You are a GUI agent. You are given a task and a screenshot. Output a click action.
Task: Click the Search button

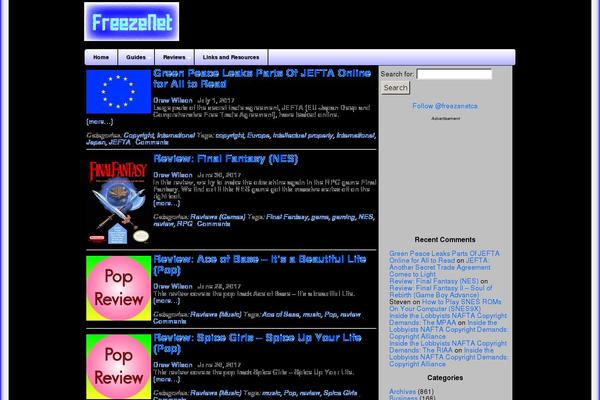pyautogui.click(x=395, y=88)
